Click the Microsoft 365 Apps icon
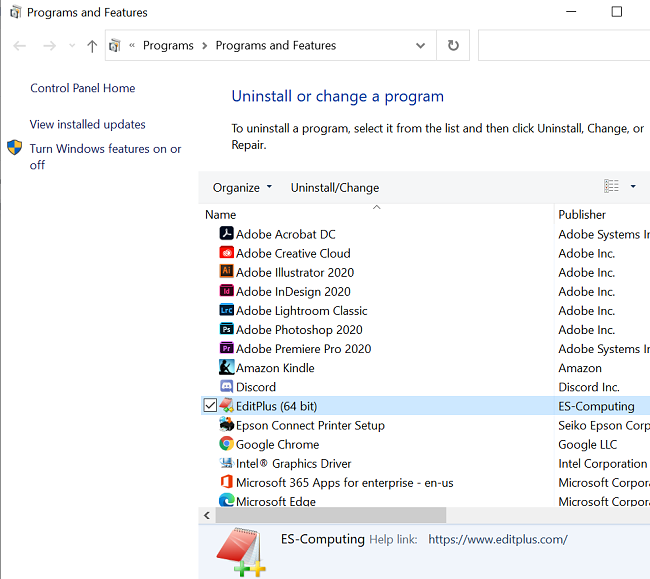650x579 pixels. click(226, 482)
